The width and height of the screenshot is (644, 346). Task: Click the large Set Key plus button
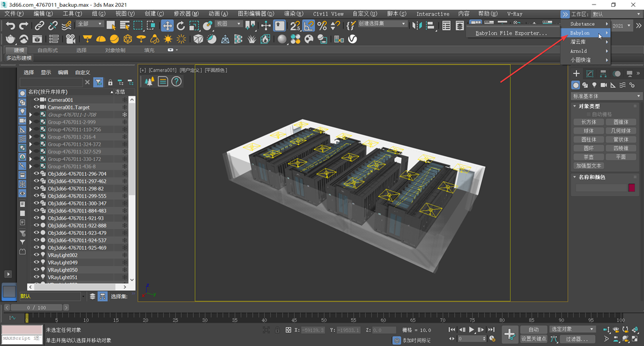[x=509, y=334]
